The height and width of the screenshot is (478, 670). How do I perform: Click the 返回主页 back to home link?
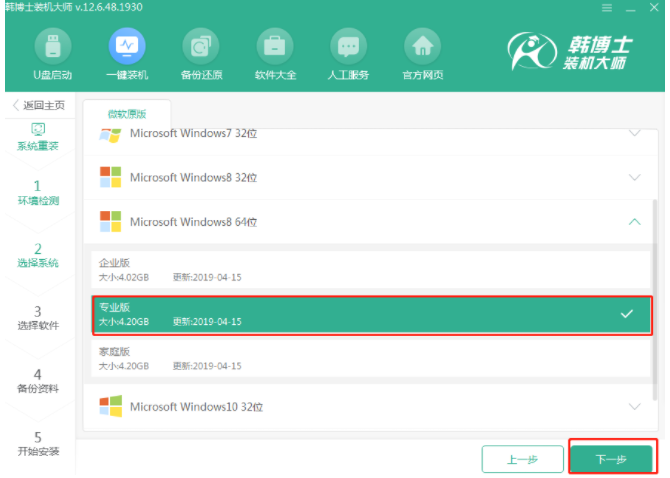(x=38, y=106)
